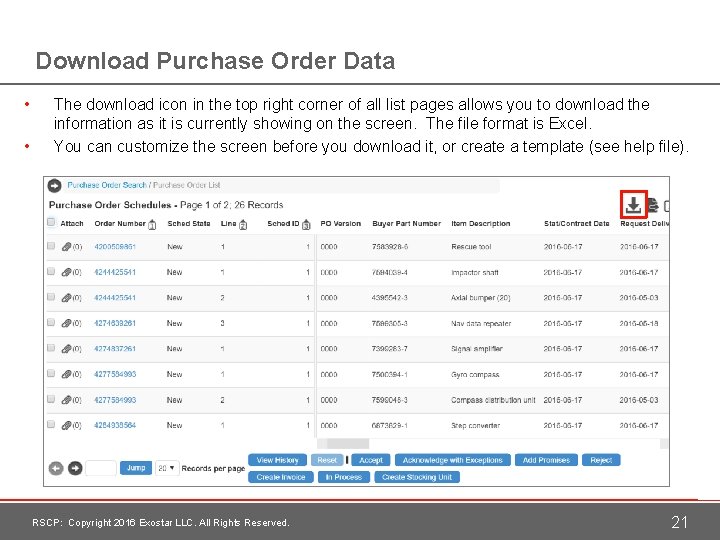Check the Nav data repeater row checkbox

coord(51,322)
